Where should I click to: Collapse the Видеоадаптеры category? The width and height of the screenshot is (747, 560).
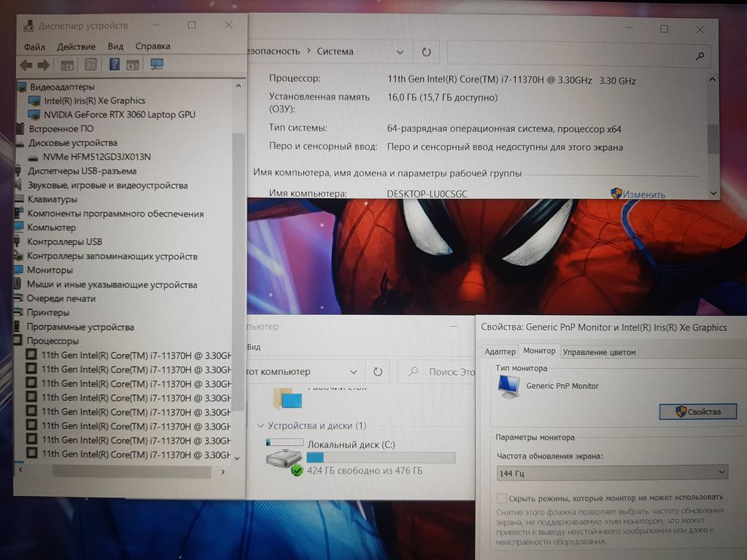(x=62, y=87)
